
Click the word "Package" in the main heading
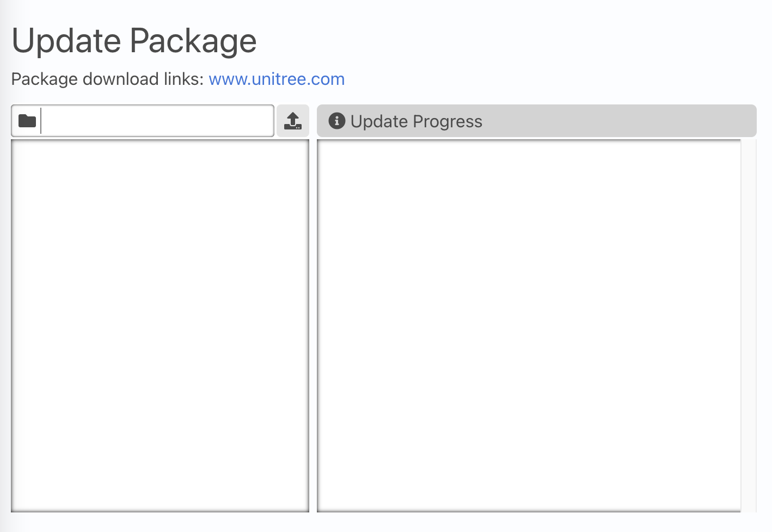(x=193, y=41)
